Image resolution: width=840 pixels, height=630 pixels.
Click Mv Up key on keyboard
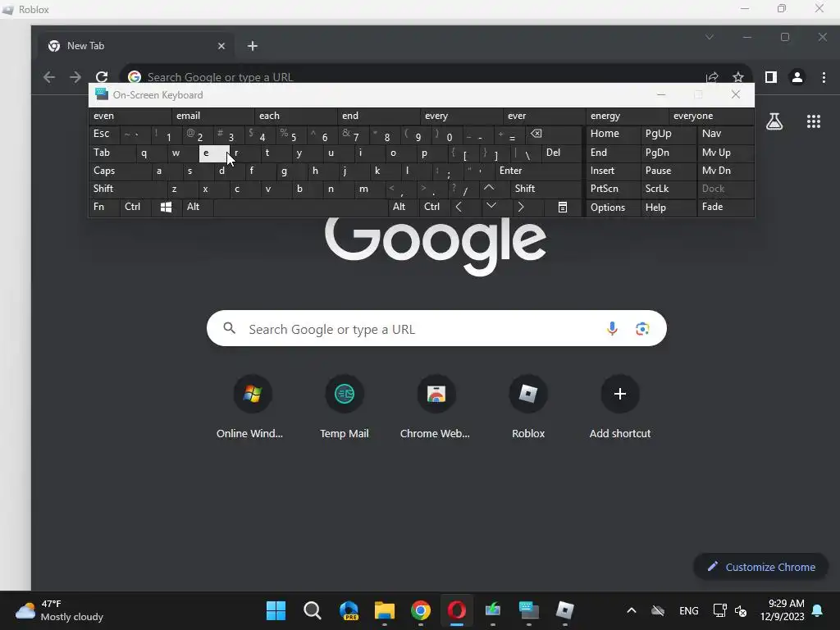tap(725, 153)
